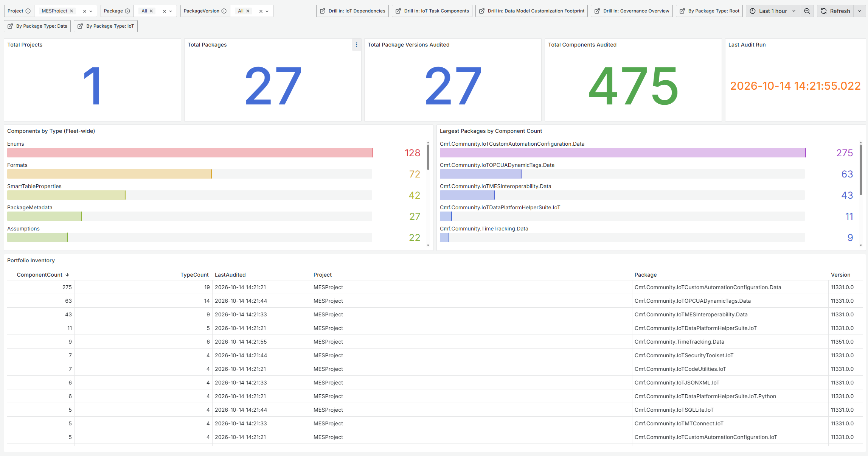Open the Total Packages panel menu

click(x=357, y=45)
